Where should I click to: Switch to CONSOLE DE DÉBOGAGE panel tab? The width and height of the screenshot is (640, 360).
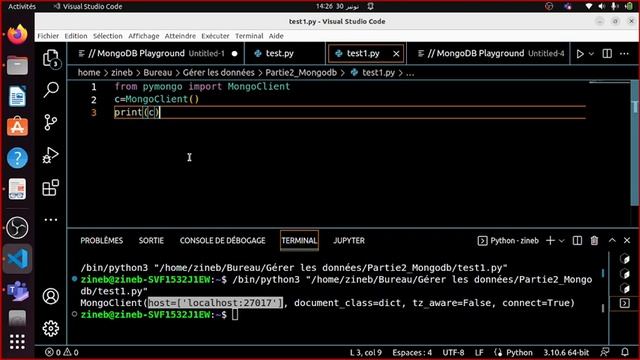[x=222, y=241]
